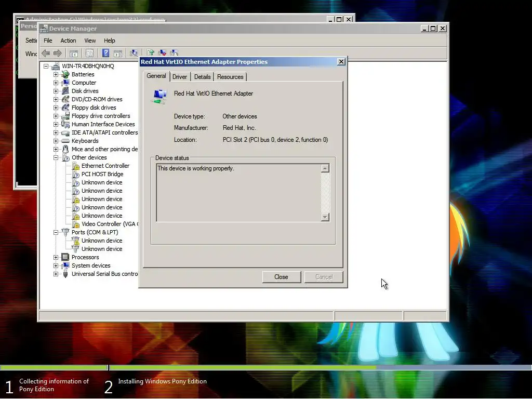Switch to the Driver tab
This screenshot has width=532, height=399.
pyautogui.click(x=179, y=77)
